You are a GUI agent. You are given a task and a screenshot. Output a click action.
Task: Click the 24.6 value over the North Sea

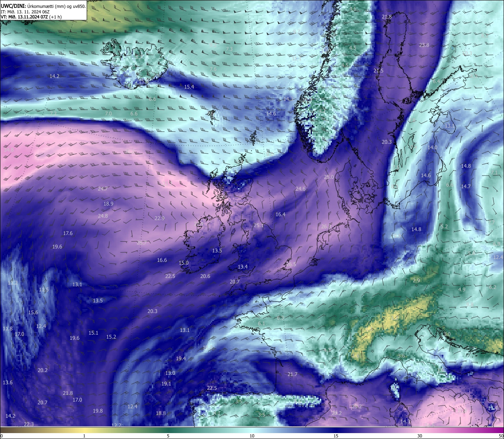point(300,189)
